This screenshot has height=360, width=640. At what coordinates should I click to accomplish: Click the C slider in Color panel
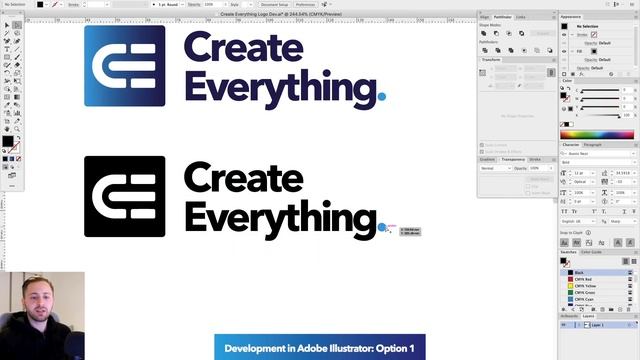(x=600, y=90)
